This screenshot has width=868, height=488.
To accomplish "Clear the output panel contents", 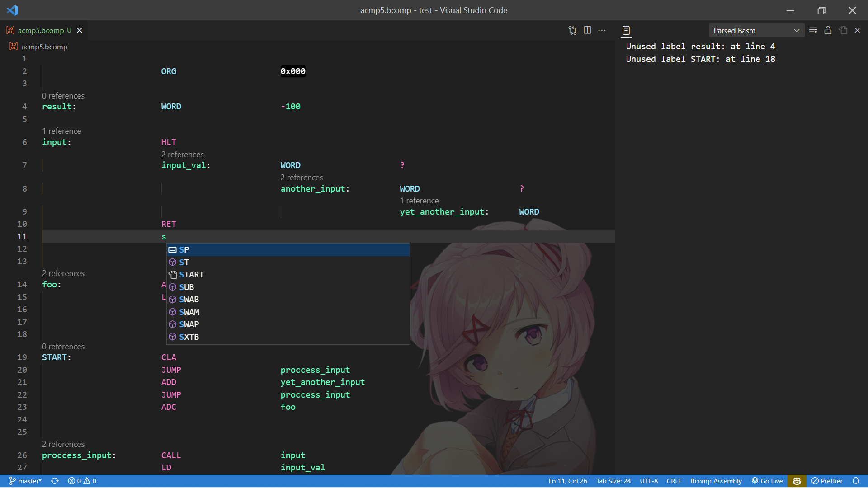I will pos(813,30).
